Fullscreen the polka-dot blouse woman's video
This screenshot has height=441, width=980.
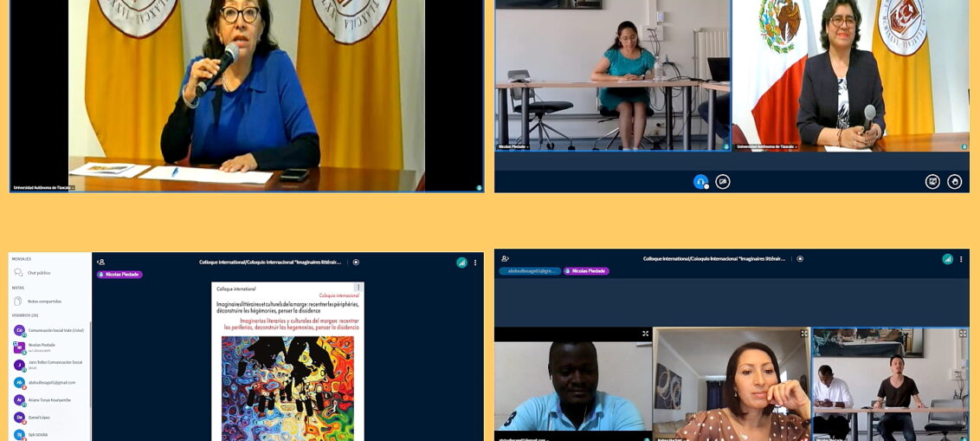(804, 334)
